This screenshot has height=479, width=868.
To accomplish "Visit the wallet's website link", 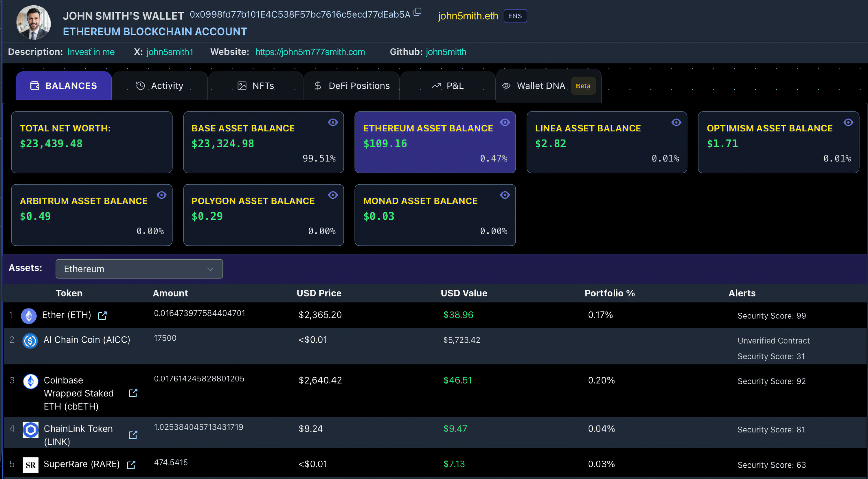I will click(310, 52).
